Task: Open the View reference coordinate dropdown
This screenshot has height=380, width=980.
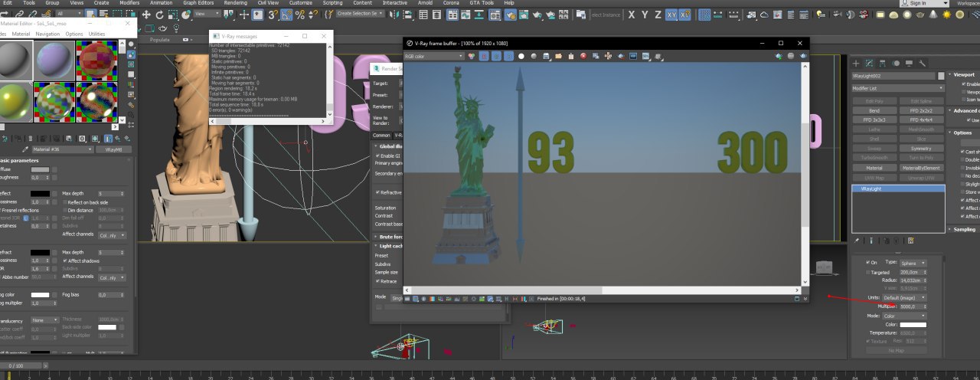Action: [x=207, y=14]
